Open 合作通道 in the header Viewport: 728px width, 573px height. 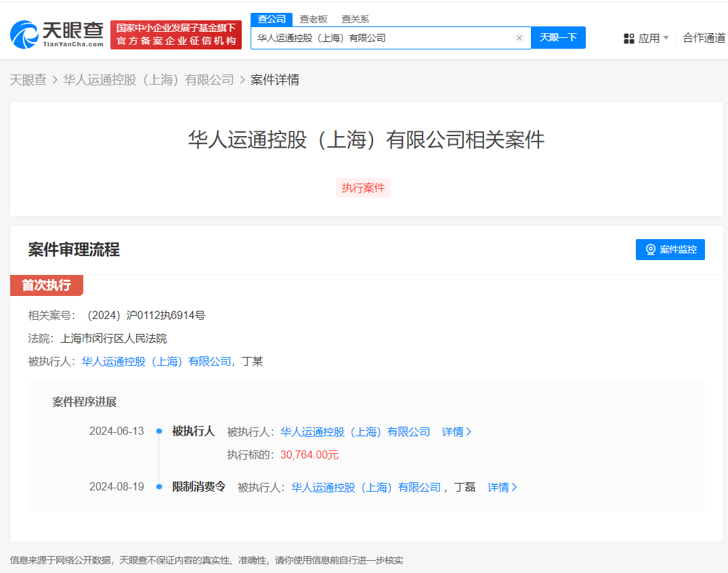(x=703, y=38)
